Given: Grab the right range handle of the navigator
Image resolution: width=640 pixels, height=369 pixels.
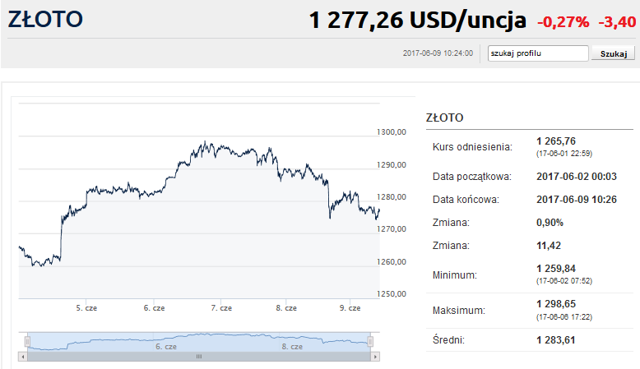Looking at the screenshot, I should pos(371,341).
